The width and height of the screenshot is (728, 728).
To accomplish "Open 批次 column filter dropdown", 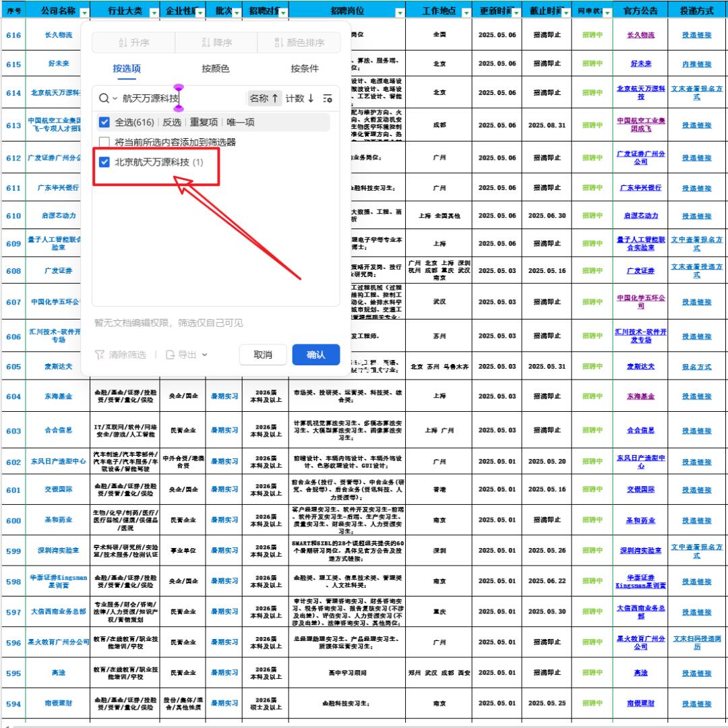I will (x=237, y=13).
